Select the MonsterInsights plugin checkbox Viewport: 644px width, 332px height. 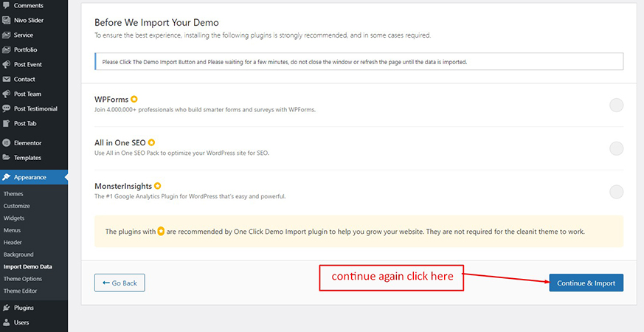tap(616, 192)
